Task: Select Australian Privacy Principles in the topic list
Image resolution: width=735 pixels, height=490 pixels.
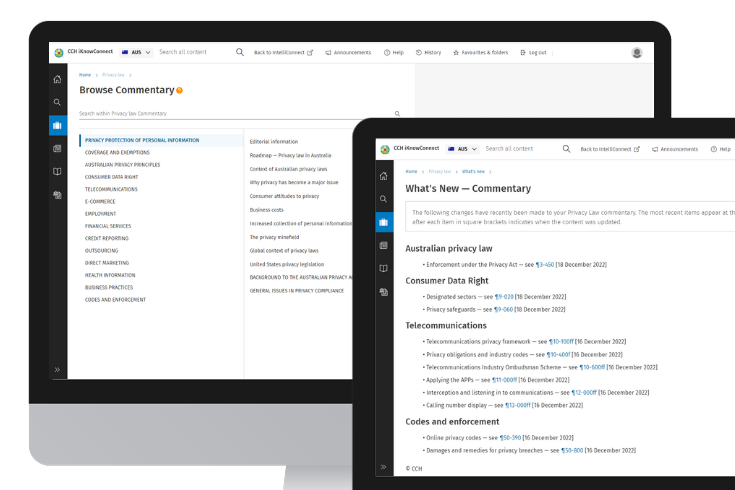Action: (x=121, y=165)
